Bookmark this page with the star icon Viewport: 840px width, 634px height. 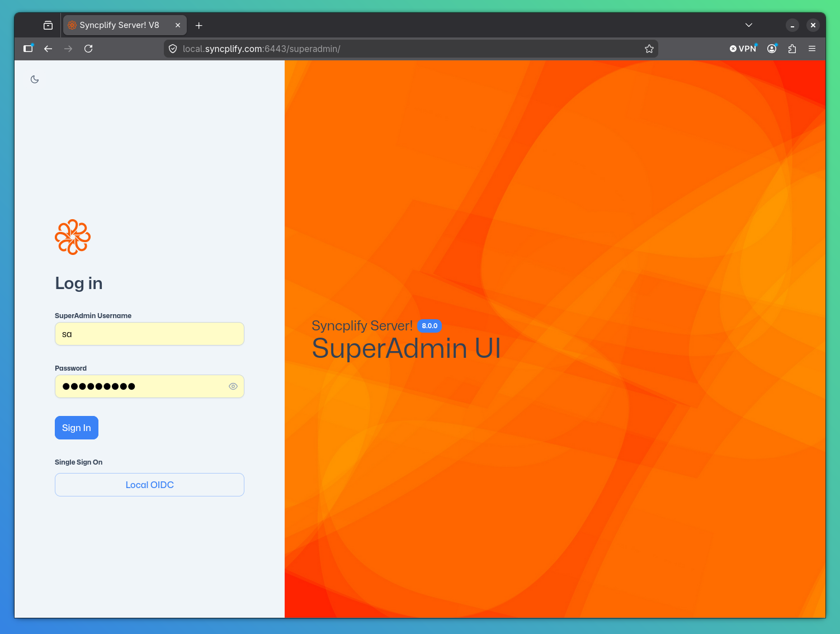[649, 49]
